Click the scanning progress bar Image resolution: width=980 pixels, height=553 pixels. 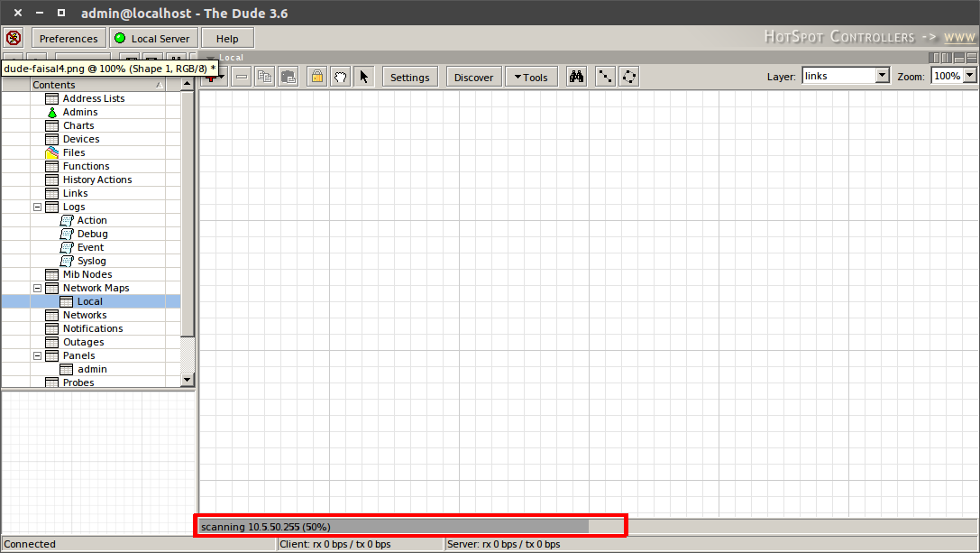410,526
